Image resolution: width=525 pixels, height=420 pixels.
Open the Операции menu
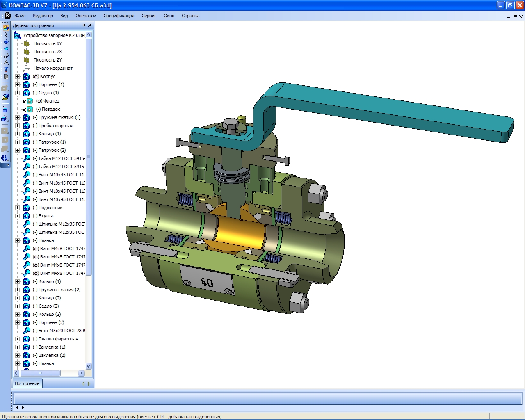tap(86, 16)
